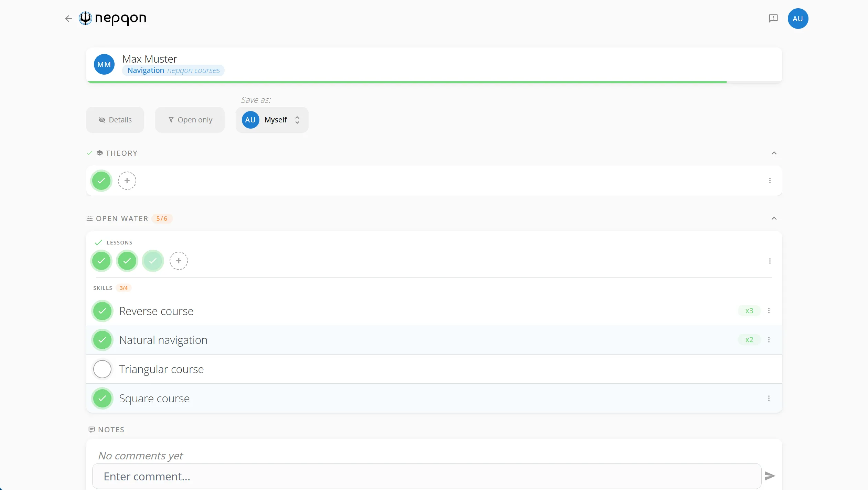Focus the Enter comment input field
868x490 pixels.
click(427, 476)
